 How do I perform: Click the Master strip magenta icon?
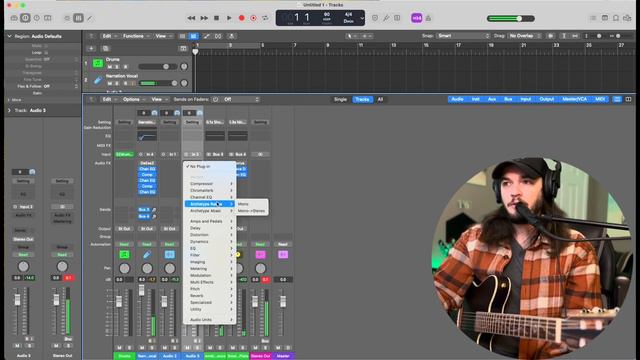click(283, 255)
